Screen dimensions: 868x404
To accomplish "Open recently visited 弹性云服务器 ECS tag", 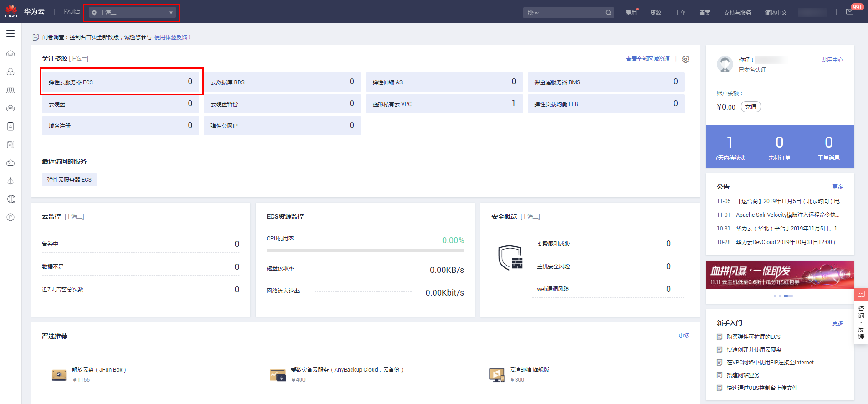I will [x=69, y=180].
